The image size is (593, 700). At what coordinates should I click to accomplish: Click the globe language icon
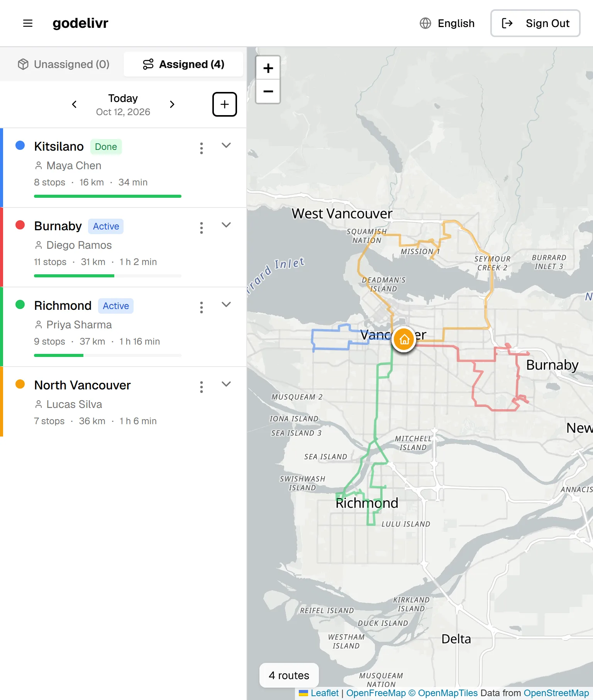point(425,23)
